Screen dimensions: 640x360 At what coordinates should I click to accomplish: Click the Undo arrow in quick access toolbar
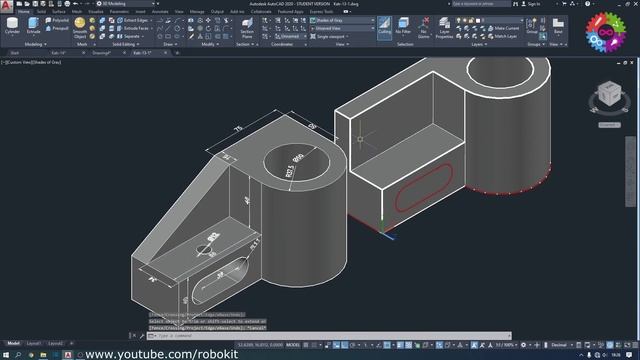(x=76, y=4)
